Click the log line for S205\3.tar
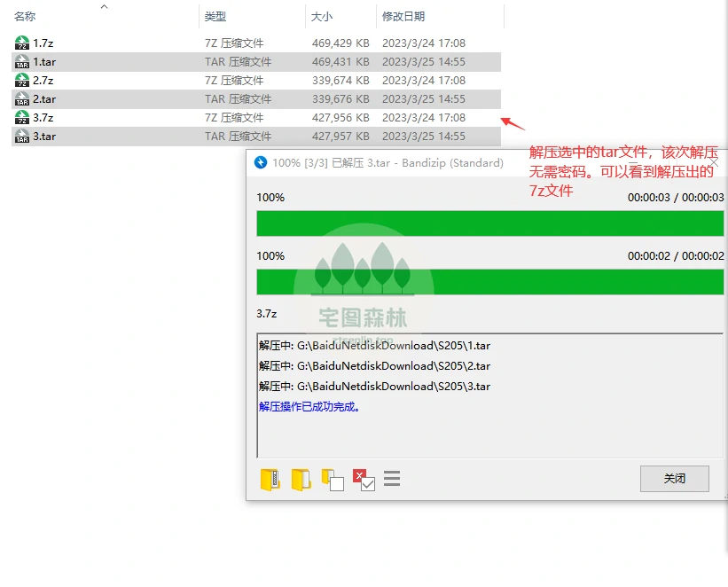This screenshot has height=587, width=728. click(374, 387)
